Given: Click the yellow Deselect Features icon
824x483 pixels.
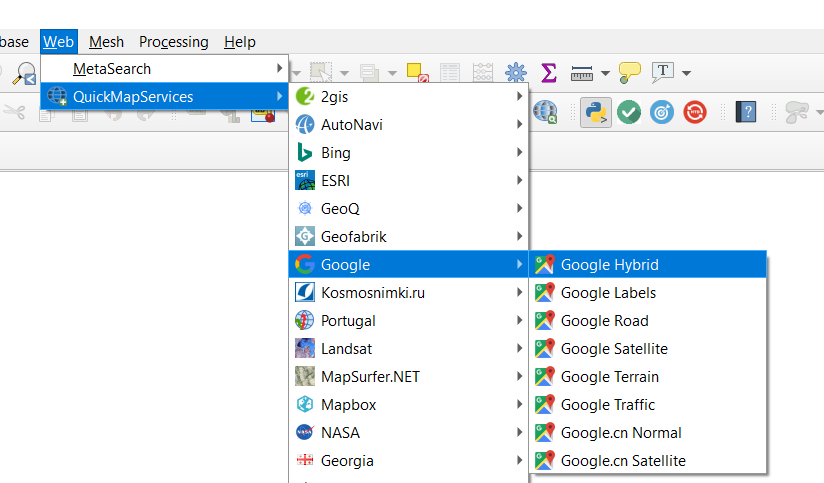Looking at the screenshot, I should coord(418,73).
